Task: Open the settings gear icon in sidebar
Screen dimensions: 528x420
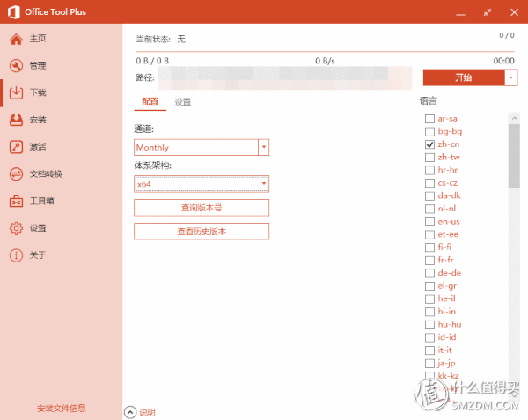Action: (16, 228)
